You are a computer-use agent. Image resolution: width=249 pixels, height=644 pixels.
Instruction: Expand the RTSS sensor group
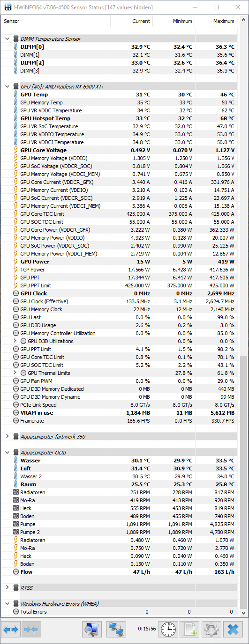(8, 588)
